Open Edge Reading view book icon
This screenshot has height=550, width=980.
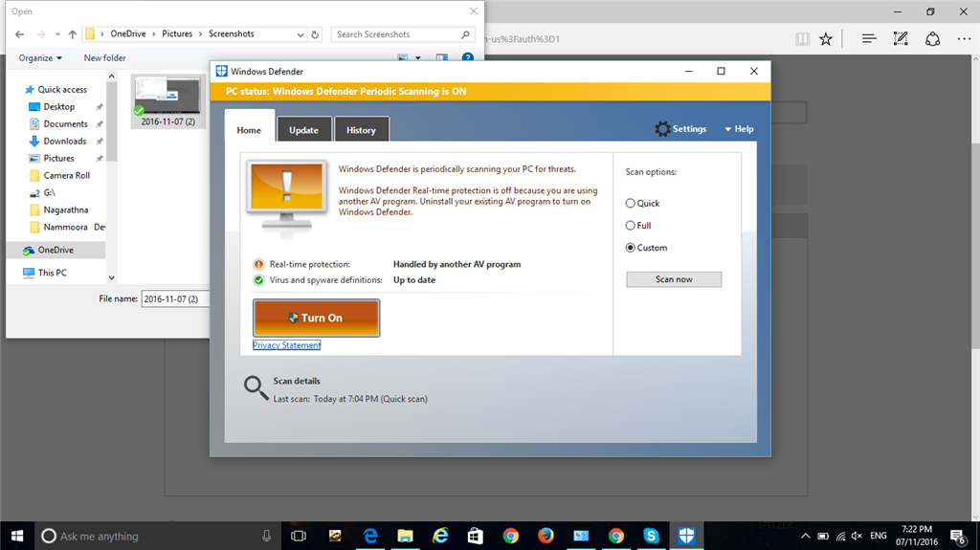point(803,39)
